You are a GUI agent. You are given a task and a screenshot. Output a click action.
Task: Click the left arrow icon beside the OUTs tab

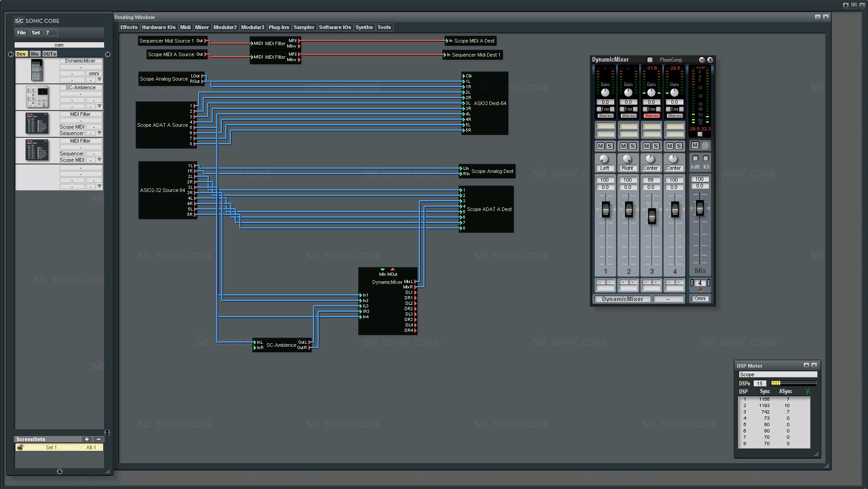[108, 54]
